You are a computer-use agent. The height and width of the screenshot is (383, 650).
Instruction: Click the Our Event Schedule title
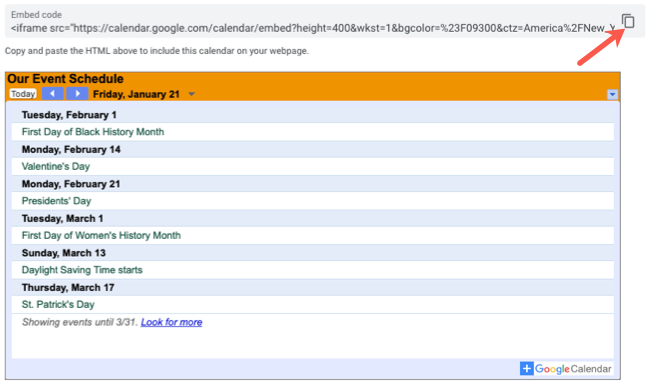65,79
